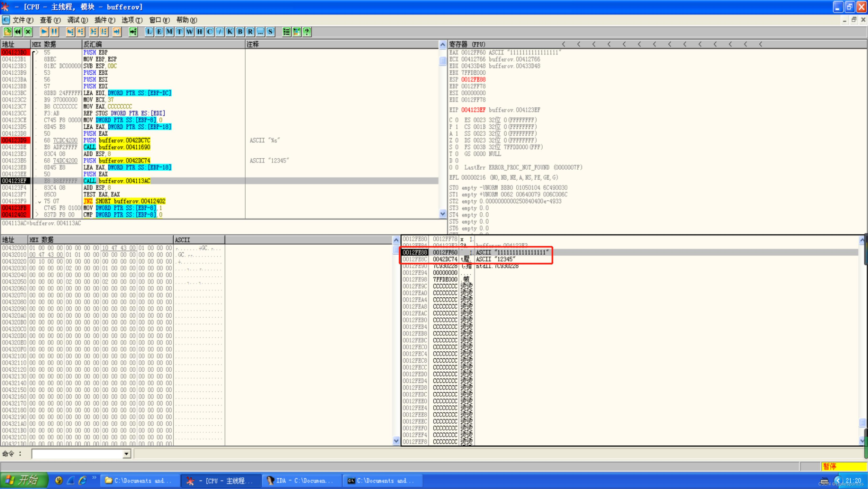868x489 pixels.
Task: Open the Memory map (M) window
Action: (x=169, y=32)
